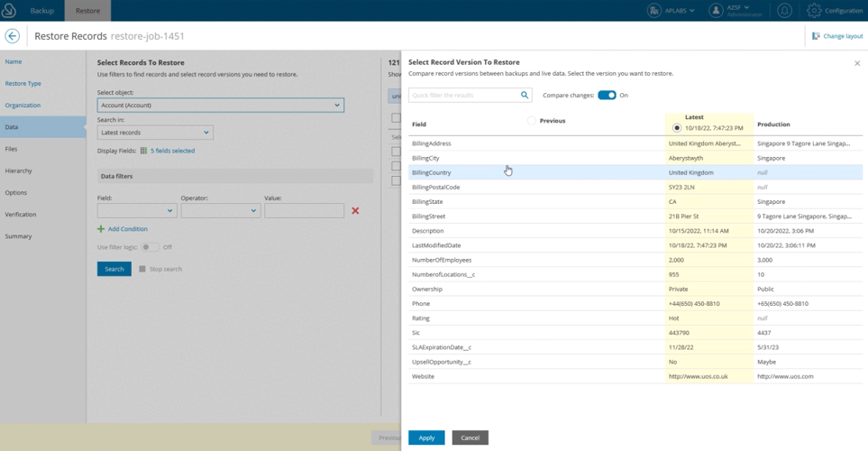Image resolution: width=868 pixels, height=451 pixels.
Task: Close the Select Record Version panel
Action: (857, 63)
